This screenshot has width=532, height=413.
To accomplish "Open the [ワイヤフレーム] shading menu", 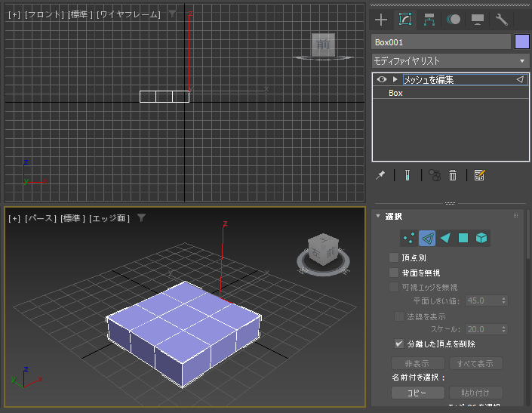I will pyautogui.click(x=128, y=14).
